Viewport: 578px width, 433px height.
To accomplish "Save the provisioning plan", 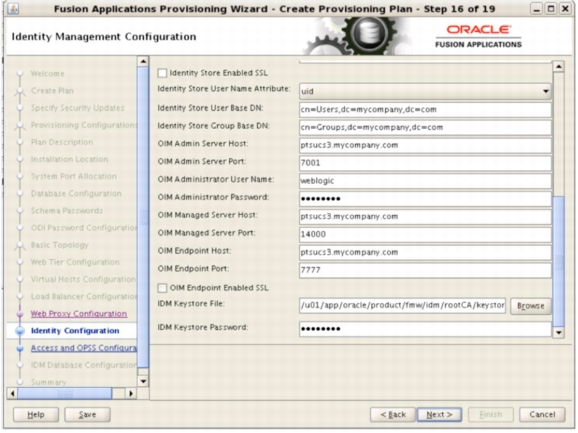I will coord(87,415).
